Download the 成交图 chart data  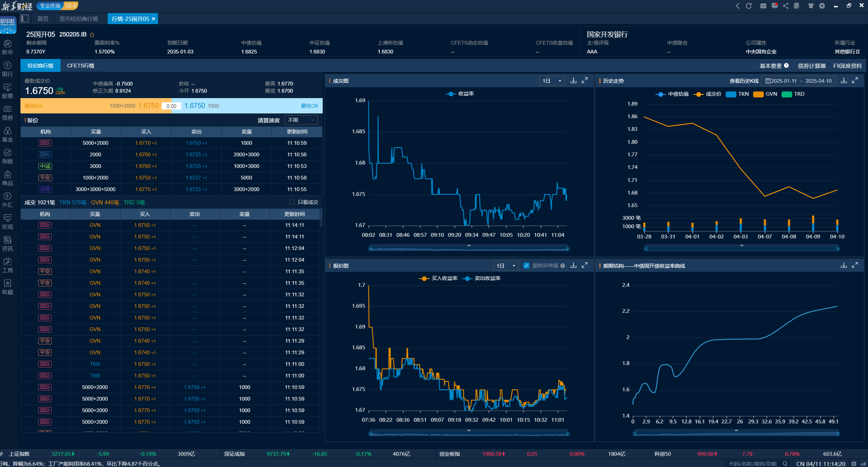coord(574,81)
